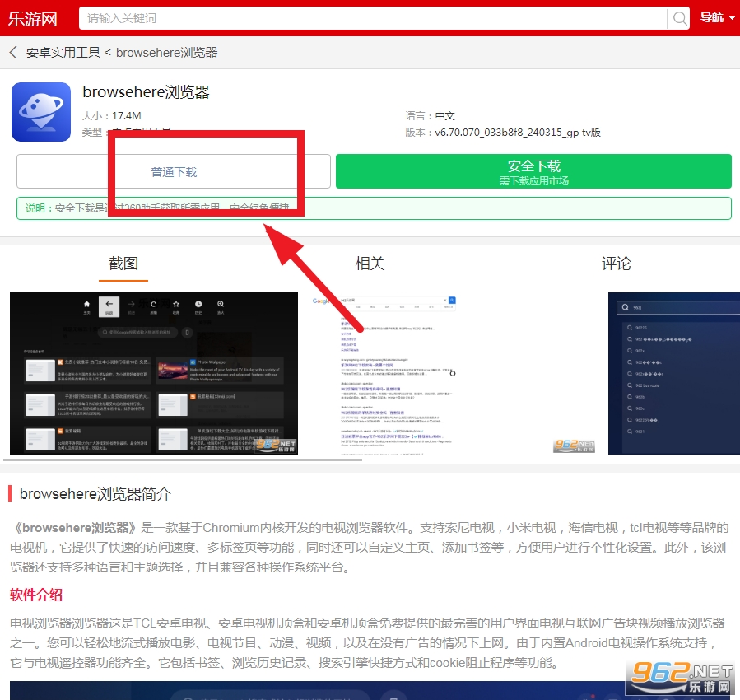Click the green 说明 notice bar

[x=374, y=208]
